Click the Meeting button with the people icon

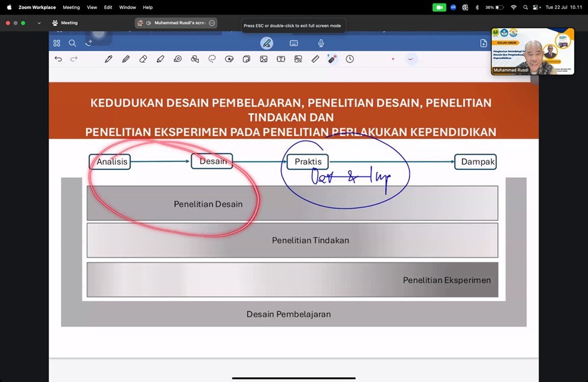click(x=65, y=23)
